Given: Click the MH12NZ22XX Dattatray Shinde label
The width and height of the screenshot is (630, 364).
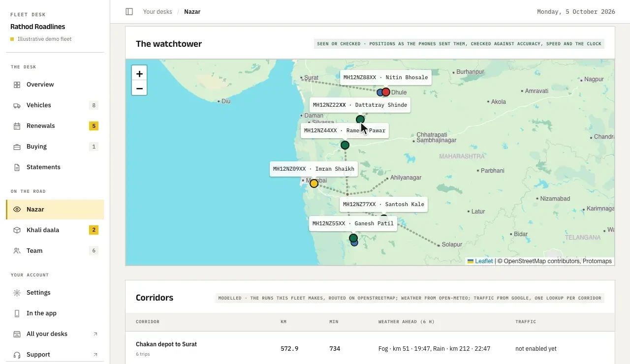Looking at the screenshot, I should click(360, 105).
